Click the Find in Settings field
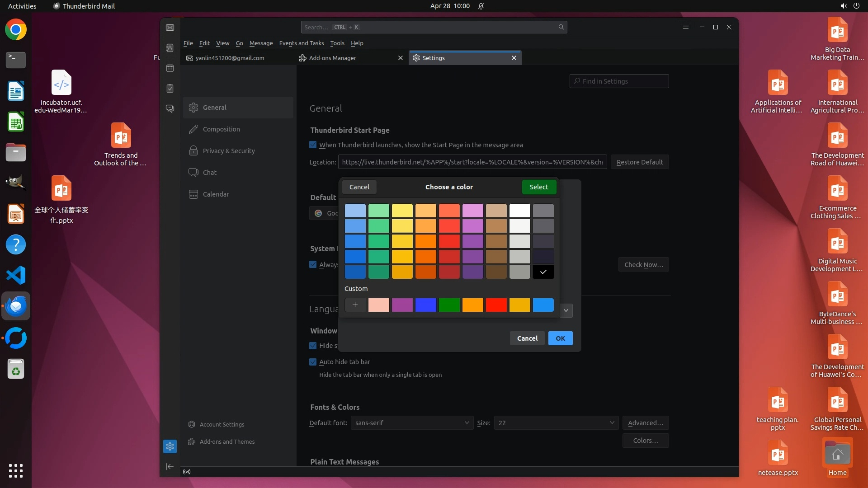868x488 pixels. coord(619,81)
